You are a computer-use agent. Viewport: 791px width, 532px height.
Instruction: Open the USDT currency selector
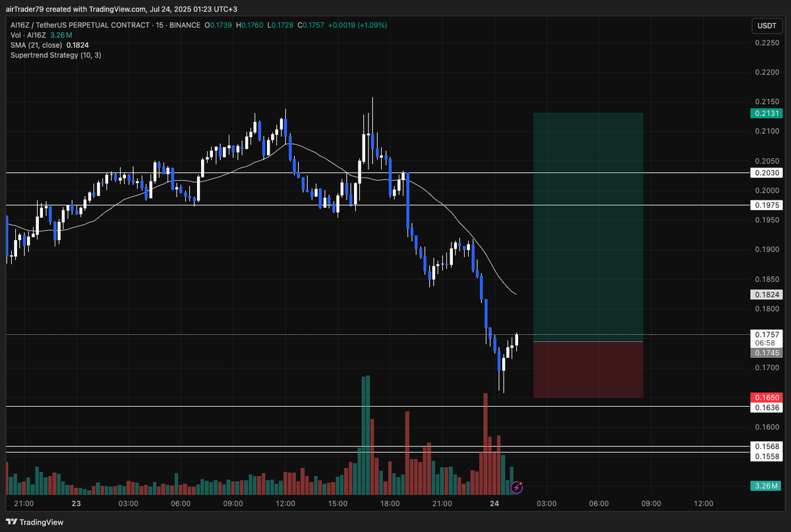click(767, 26)
